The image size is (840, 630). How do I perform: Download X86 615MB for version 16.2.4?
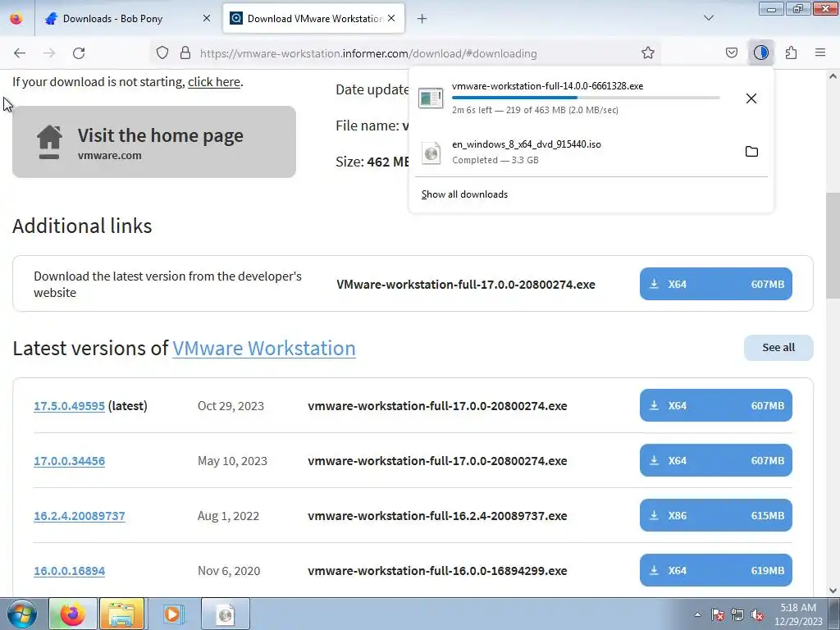(715, 515)
